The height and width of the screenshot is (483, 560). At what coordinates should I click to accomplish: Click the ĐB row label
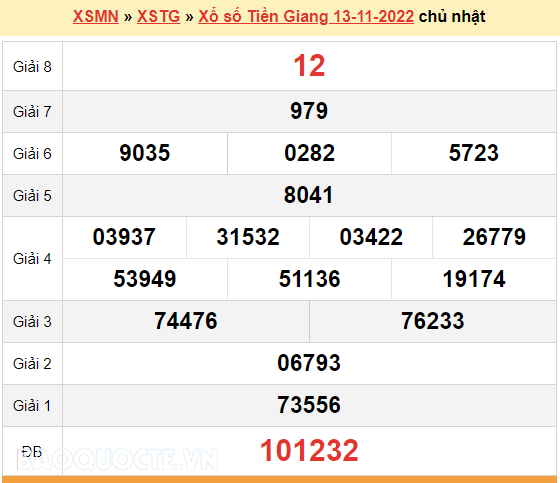click(32, 452)
